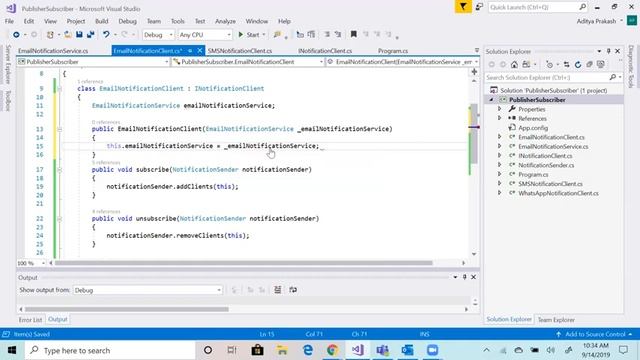This screenshot has width=640, height=360.
Task: Click the Output panel horizontal scrollbar
Action: pyautogui.click(x=127, y=309)
